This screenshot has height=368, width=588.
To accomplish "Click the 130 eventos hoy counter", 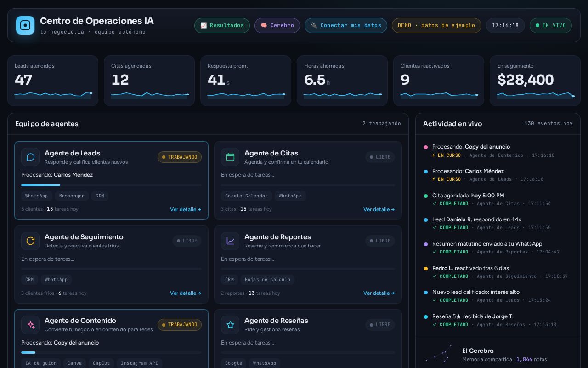I will point(548,124).
